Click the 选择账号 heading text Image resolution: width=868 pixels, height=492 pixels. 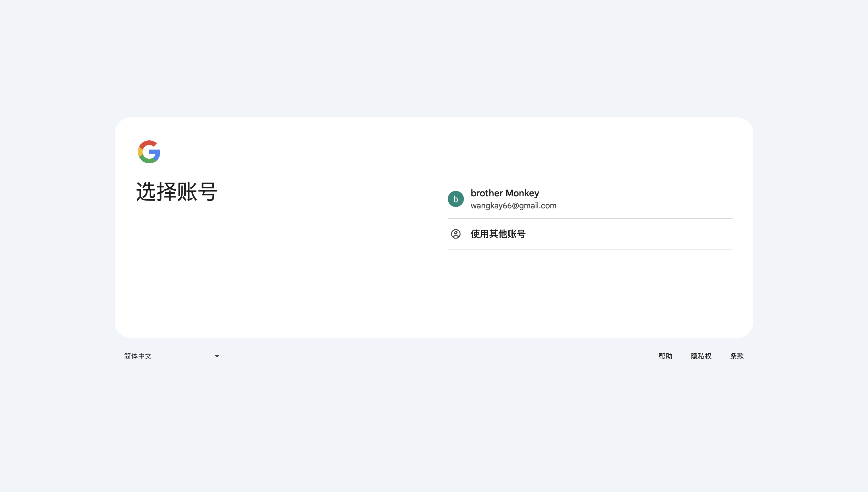[177, 191]
